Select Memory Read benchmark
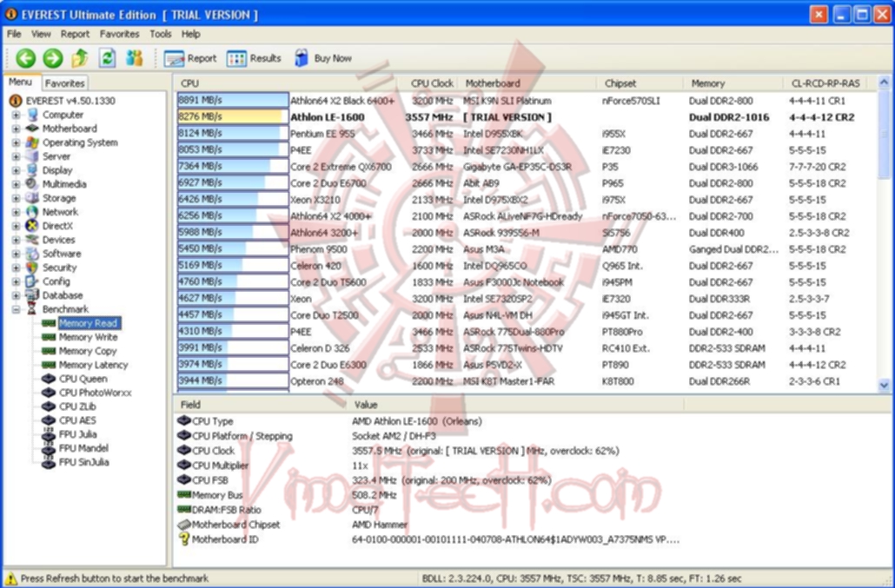 click(89, 323)
